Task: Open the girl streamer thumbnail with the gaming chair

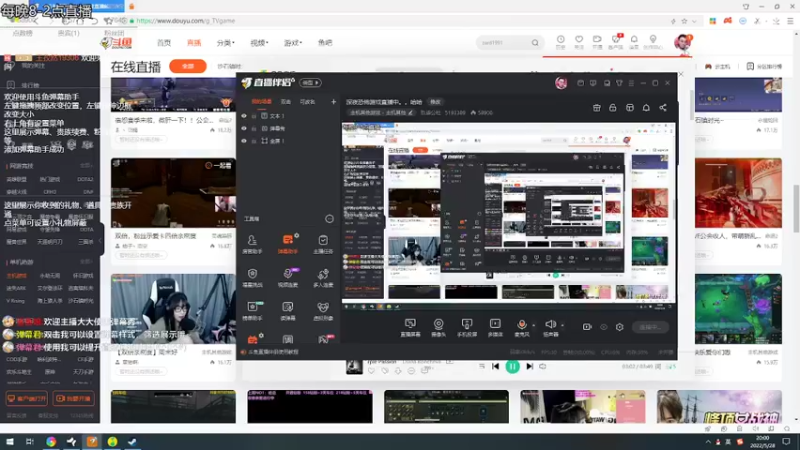Action: click(173, 309)
